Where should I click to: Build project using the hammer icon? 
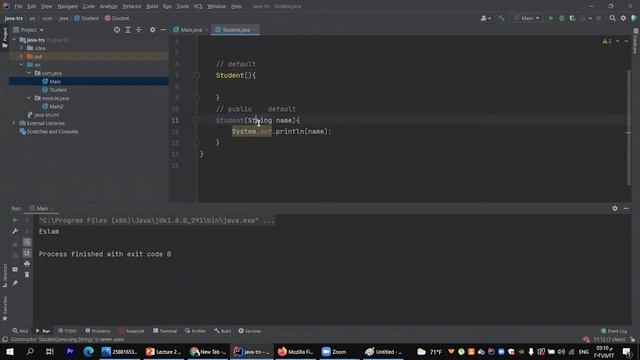click(x=501, y=18)
